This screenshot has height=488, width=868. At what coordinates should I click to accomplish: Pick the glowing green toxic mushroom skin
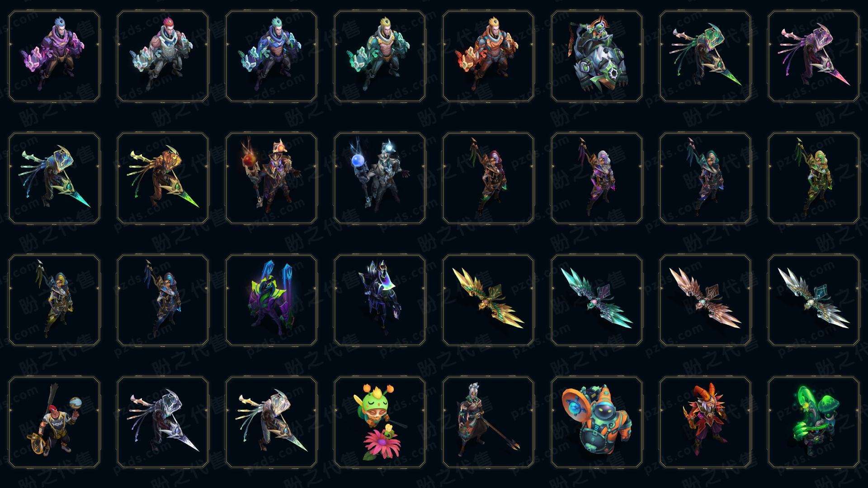click(814, 422)
